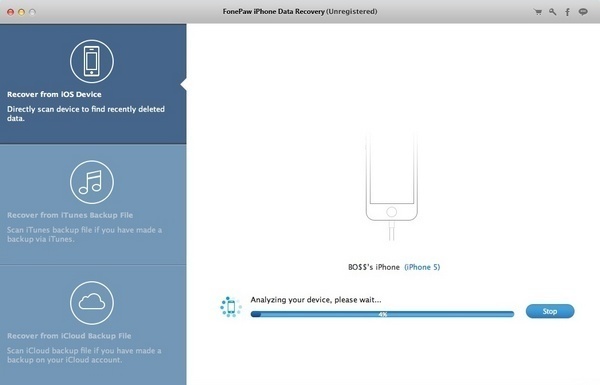Click 'Scan iCloud backup file' description text
This screenshot has width=600, height=385.
pyautogui.click(x=84, y=355)
